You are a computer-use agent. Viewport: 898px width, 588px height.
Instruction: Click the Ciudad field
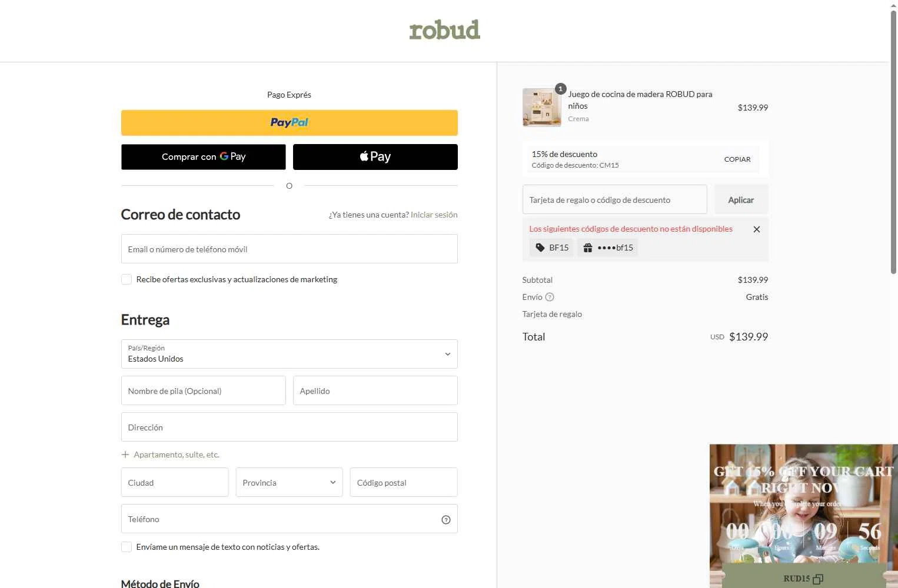click(x=175, y=482)
